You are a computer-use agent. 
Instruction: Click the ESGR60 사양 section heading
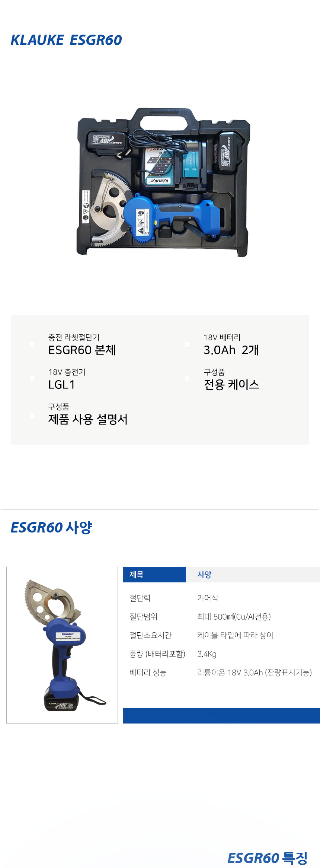pyautogui.click(x=51, y=528)
